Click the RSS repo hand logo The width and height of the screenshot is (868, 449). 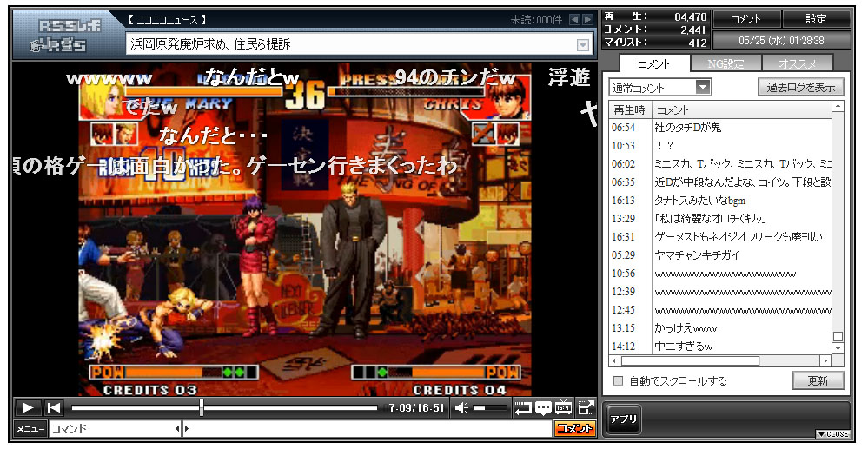(x=66, y=36)
